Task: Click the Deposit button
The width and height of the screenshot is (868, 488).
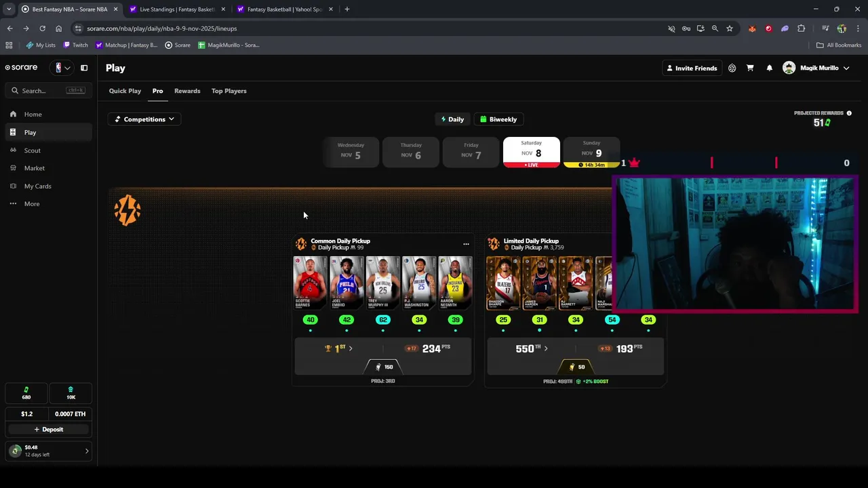Action: pyautogui.click(x=49, y=430)
